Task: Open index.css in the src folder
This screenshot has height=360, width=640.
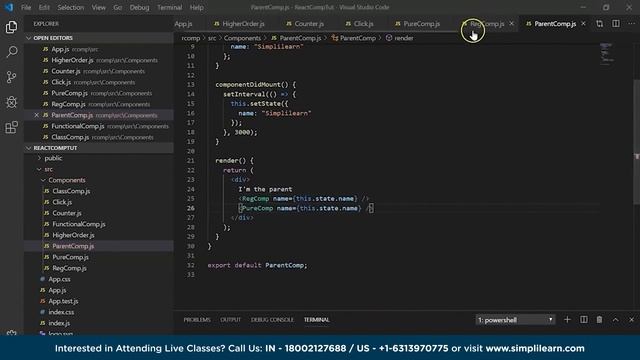Action: pyautogui.click(x=61, y=312)
